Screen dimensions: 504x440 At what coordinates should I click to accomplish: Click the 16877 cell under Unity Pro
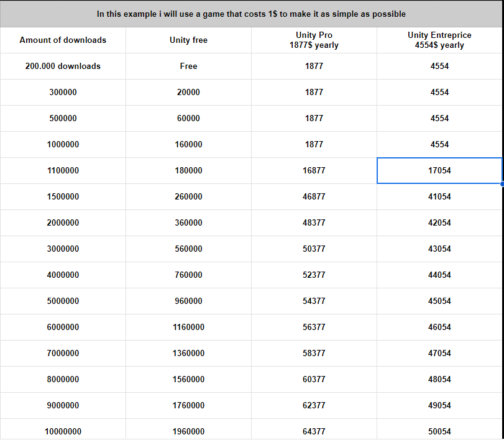click(314, 170)
